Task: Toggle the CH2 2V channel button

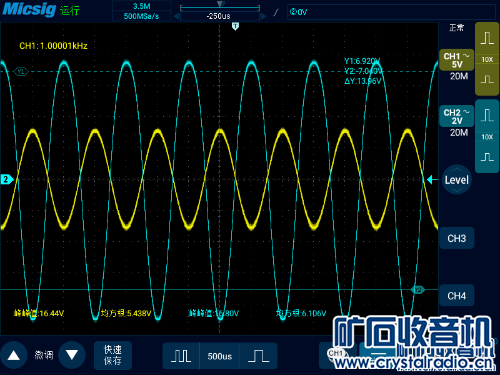Action: 457,116
